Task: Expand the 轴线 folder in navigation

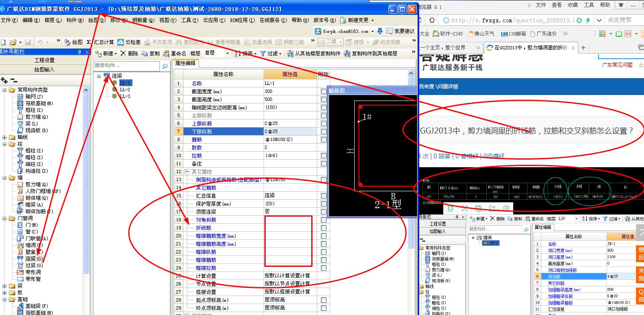Action: click(x=5, y=137)
